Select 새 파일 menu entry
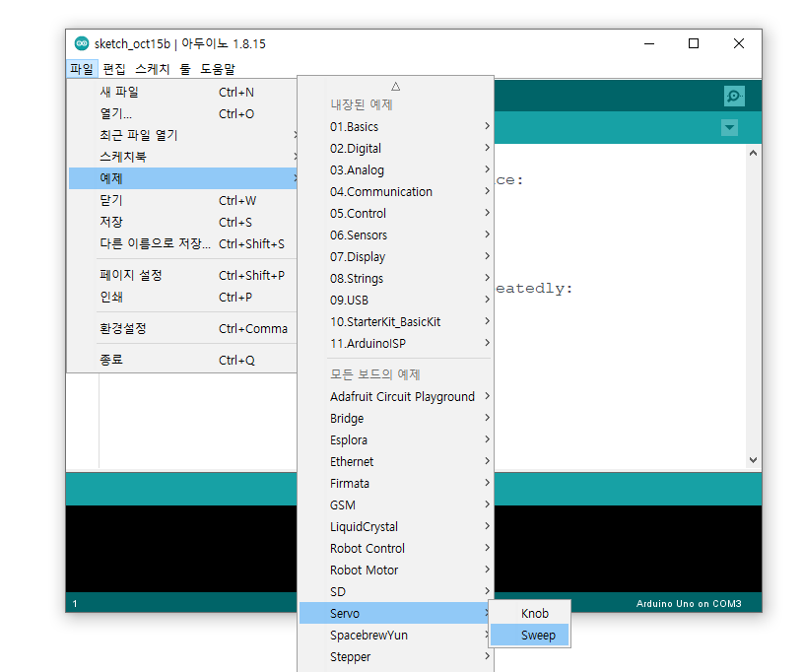Screen dimensions: 803x672 [x=183, y=93]
